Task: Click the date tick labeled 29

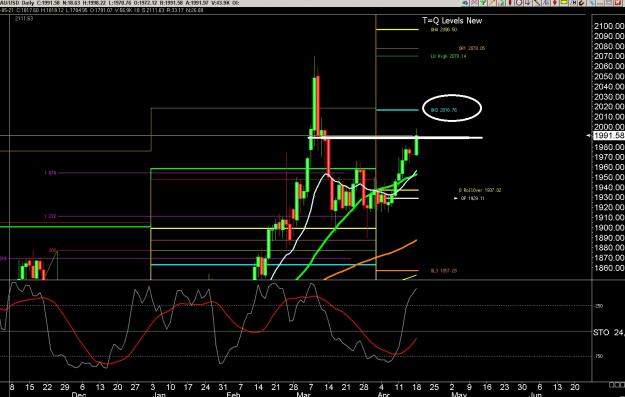Action: point(65,387)
